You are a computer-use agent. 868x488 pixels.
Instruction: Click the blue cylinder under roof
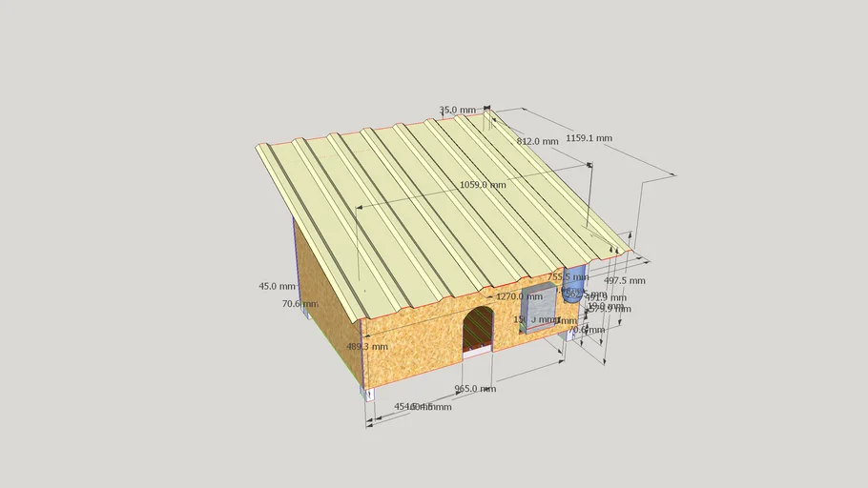click(x=574, y=284)
